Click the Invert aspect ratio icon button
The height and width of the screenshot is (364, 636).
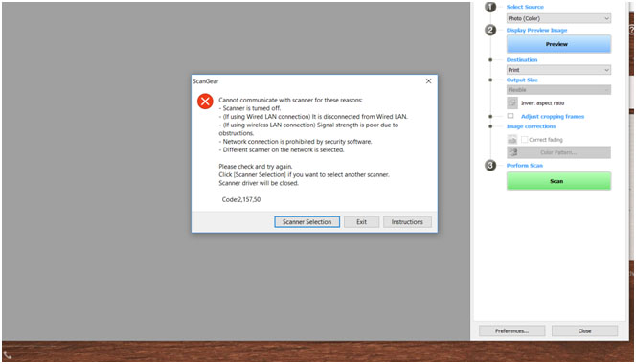512,102
